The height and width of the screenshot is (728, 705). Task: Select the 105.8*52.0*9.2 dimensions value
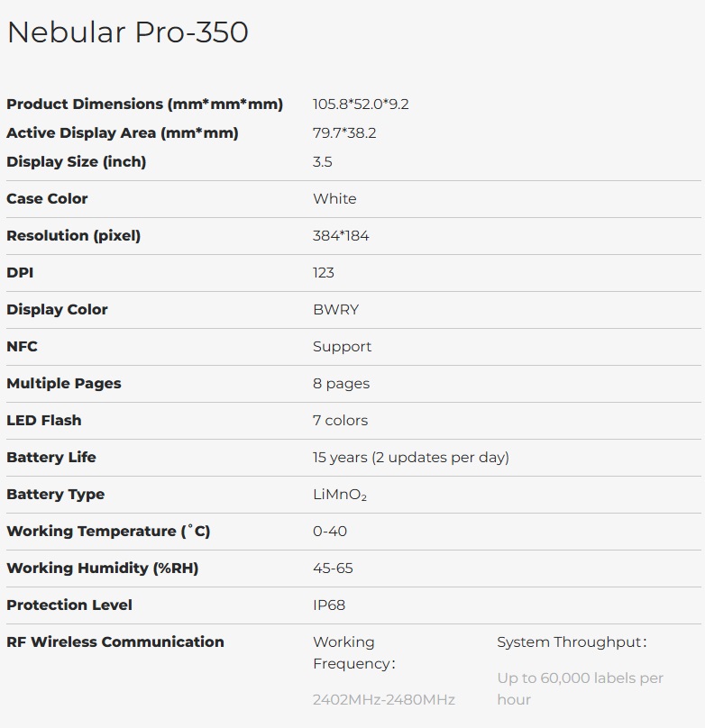click(x=361, y=104)
